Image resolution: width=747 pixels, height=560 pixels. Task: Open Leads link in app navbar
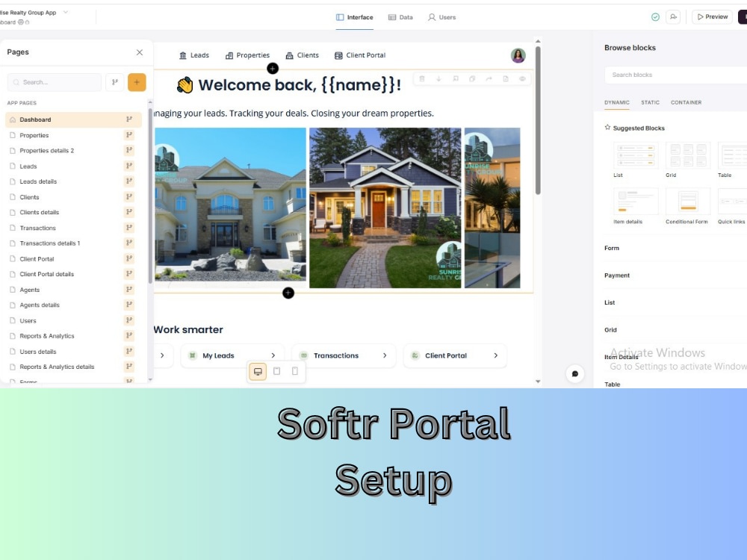[x=194, y=55]
